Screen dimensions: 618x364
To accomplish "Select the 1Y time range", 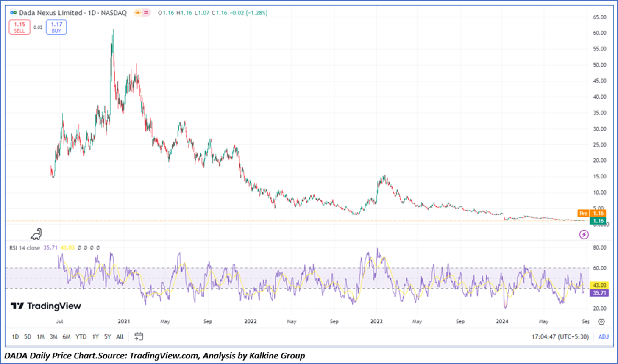I will [95, 337].
